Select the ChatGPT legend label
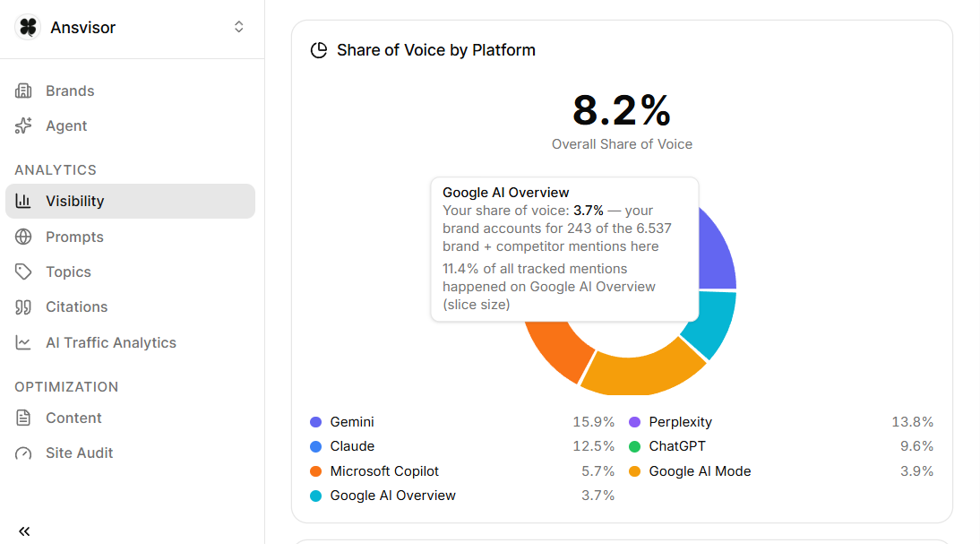Screen dimensions: 980x552 [677, 446]
